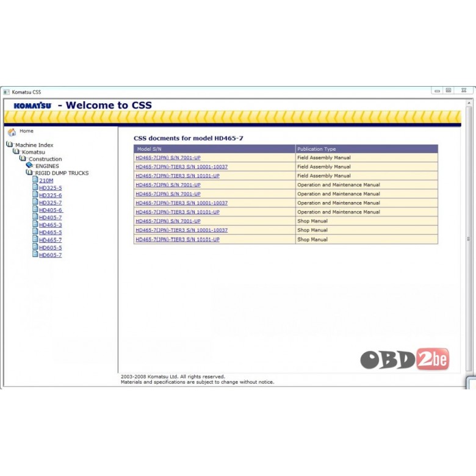Screen dimensions: 476x476
Task: Open second S/N 7001-UP Operation and Maintenance link
Action: pyautogui.click(x=168, y=193)
